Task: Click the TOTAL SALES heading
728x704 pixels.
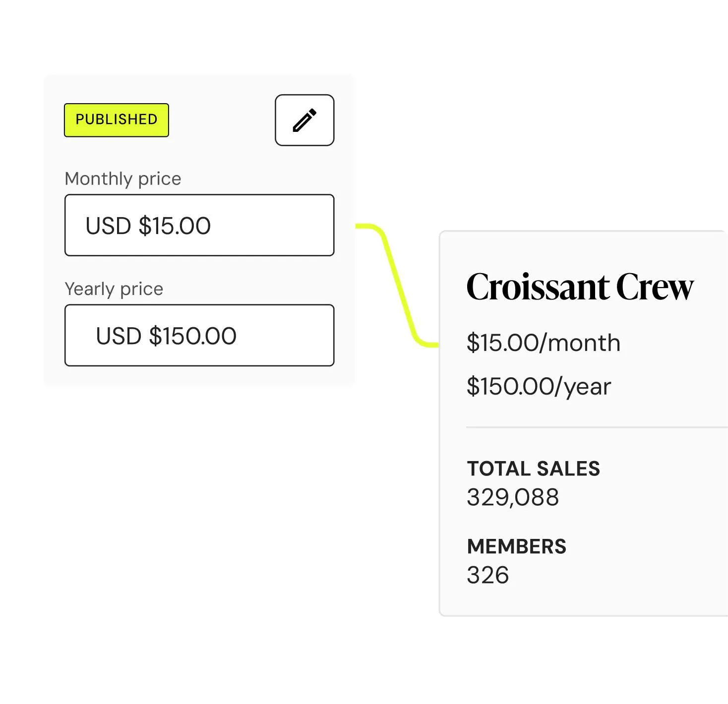Action: click(x=533, y=469)
